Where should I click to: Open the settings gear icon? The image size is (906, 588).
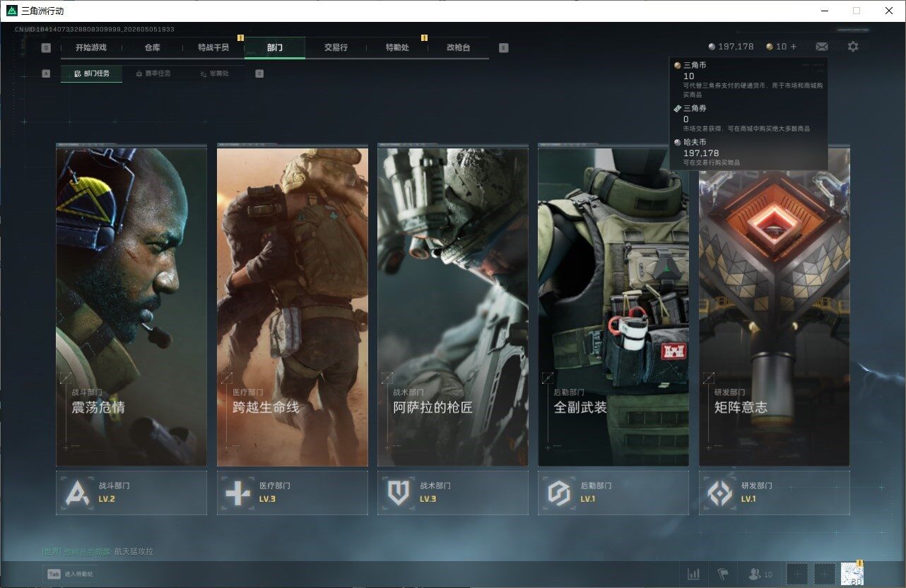coord(853,47)
